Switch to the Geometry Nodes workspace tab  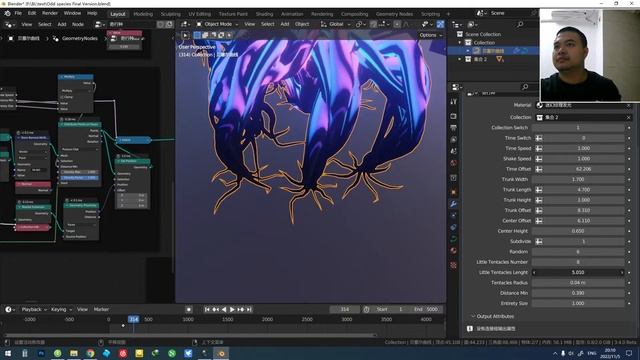(x=394, y=14)
